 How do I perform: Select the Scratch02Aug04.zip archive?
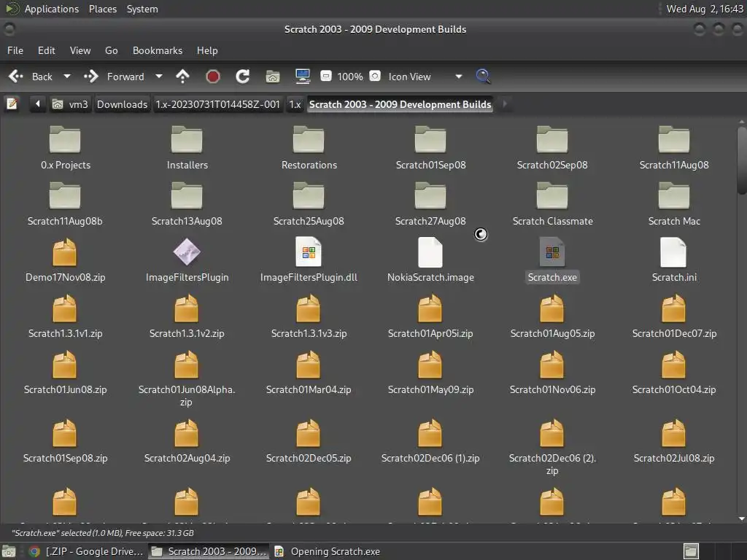pos(187,441)
